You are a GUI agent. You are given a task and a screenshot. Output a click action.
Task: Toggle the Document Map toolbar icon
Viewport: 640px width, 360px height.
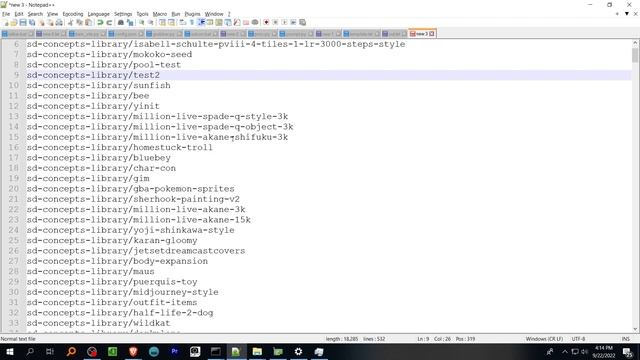pyautogui.click(x=219, y=22)
